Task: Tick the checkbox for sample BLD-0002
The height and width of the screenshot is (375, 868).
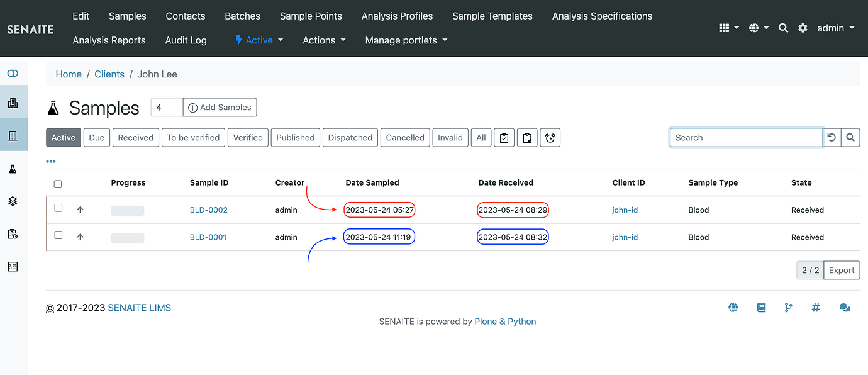Action: 58,208
